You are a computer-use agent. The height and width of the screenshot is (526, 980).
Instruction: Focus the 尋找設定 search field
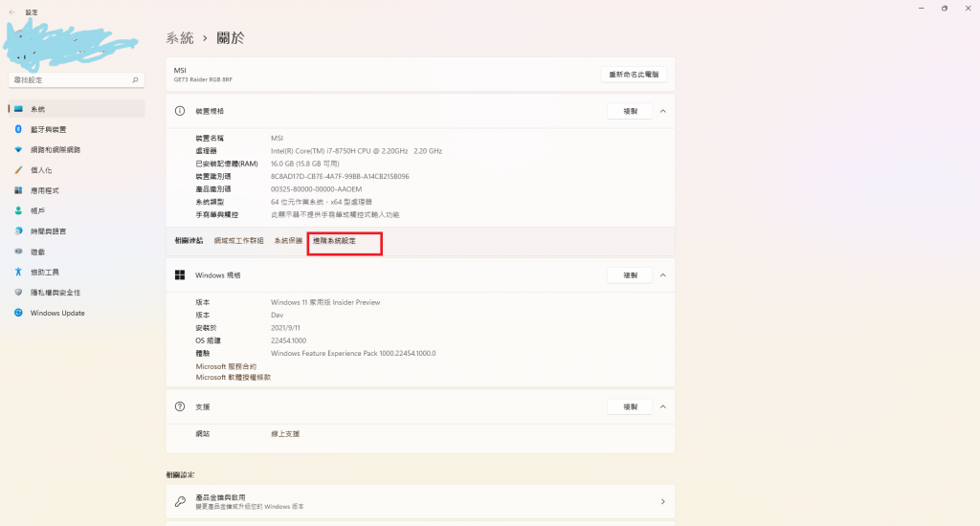pyautogui.click(x=77, y=80)
